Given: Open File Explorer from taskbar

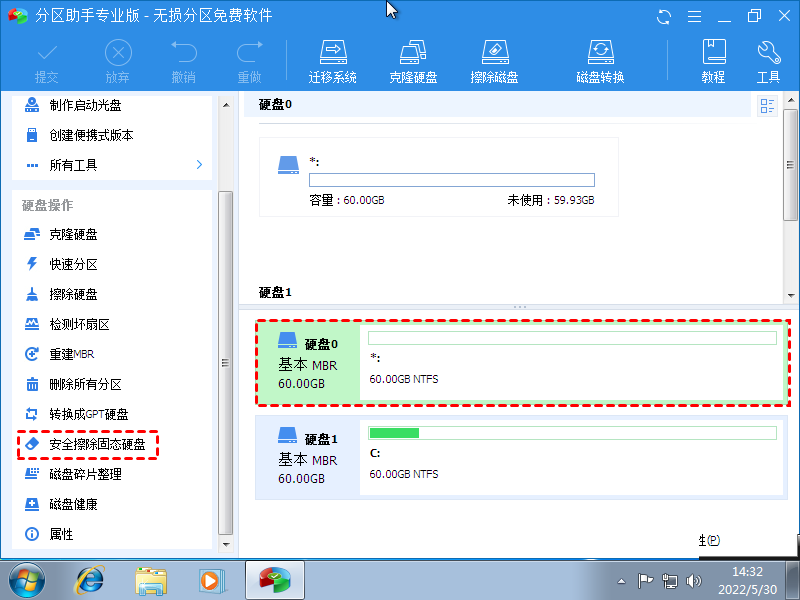Looking at the screenshot, I should point(151,581).
